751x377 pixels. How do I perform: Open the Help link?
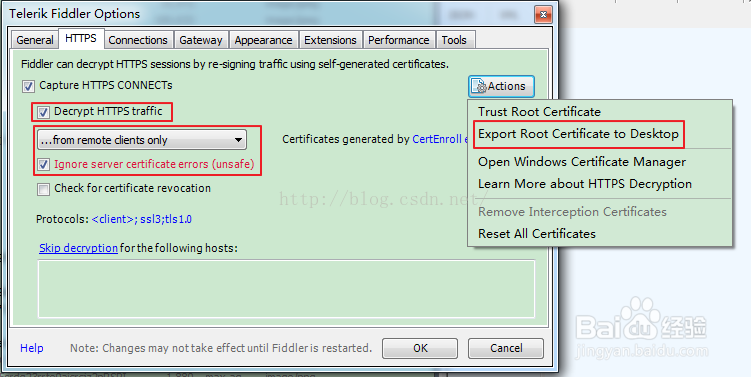32,348
